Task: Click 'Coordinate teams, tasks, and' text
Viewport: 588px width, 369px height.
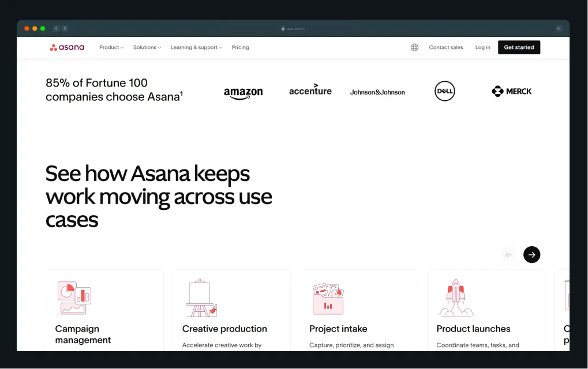Action: (478, 345)
